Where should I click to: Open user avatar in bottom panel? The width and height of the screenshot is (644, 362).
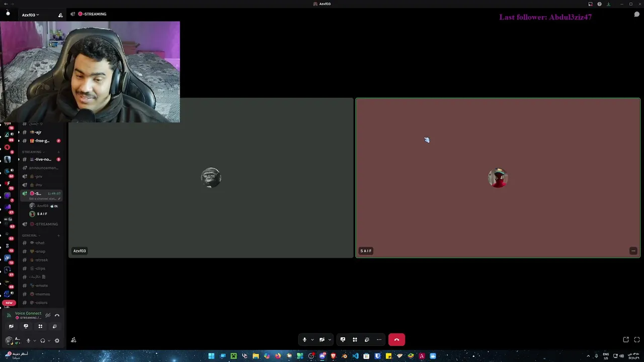[x=9, y=340]
